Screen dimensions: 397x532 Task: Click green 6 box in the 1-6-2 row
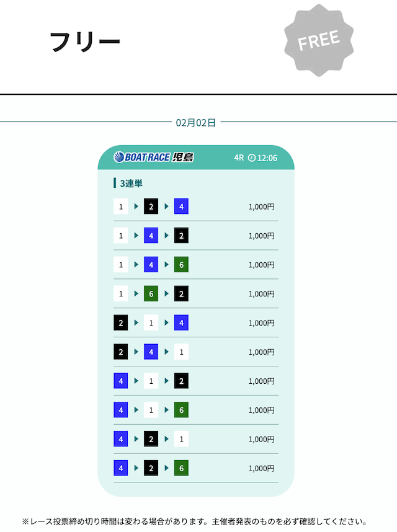(x=151, y=294)
